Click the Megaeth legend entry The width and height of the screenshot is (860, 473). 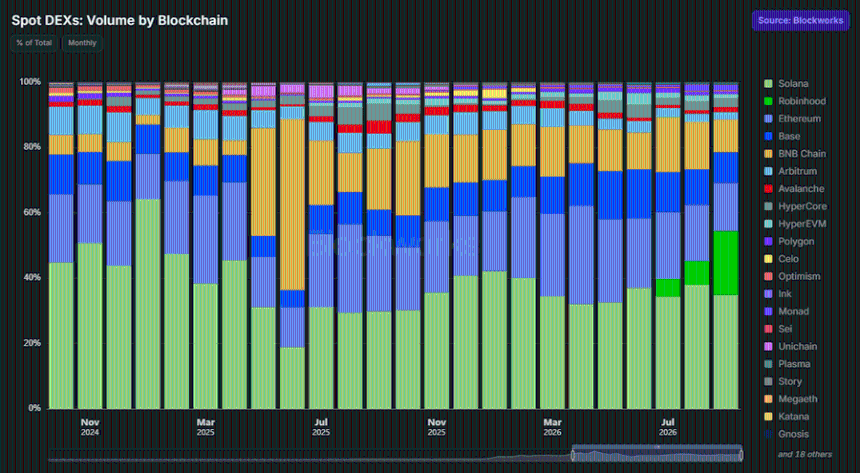coord(791,399)
